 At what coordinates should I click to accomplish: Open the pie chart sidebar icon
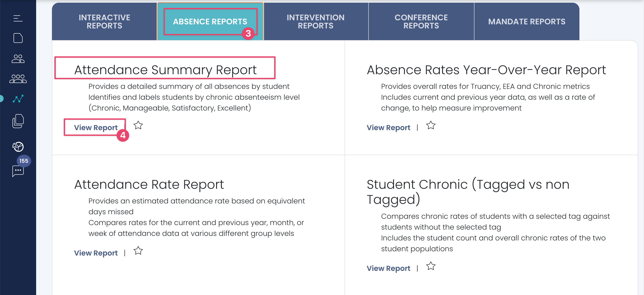click(x=18, y=147)
